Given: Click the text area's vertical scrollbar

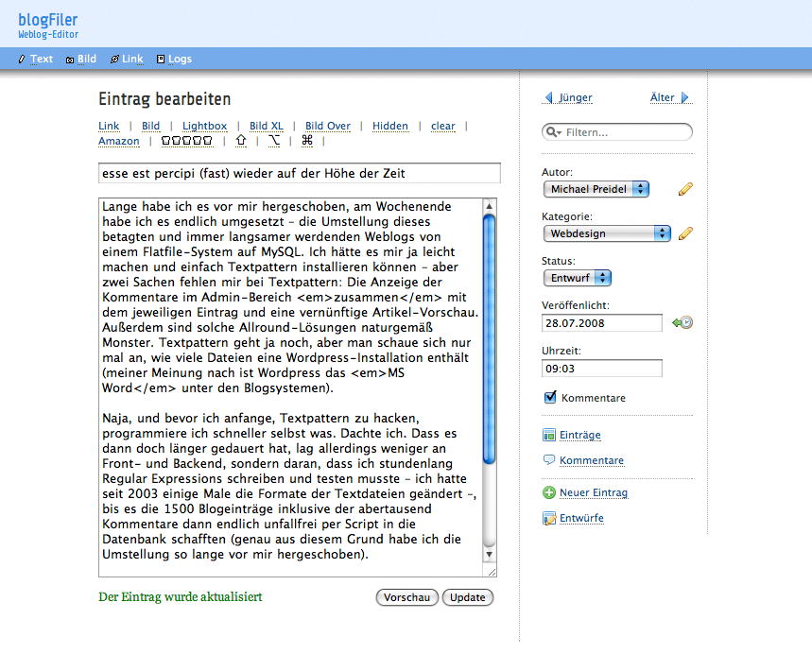Looking at the screenshot, I should pos(489,378).
